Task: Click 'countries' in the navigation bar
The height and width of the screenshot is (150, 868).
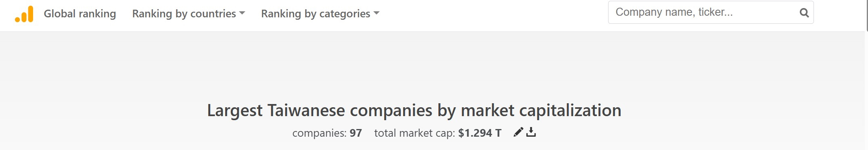Action: click(x=213, y=14)
